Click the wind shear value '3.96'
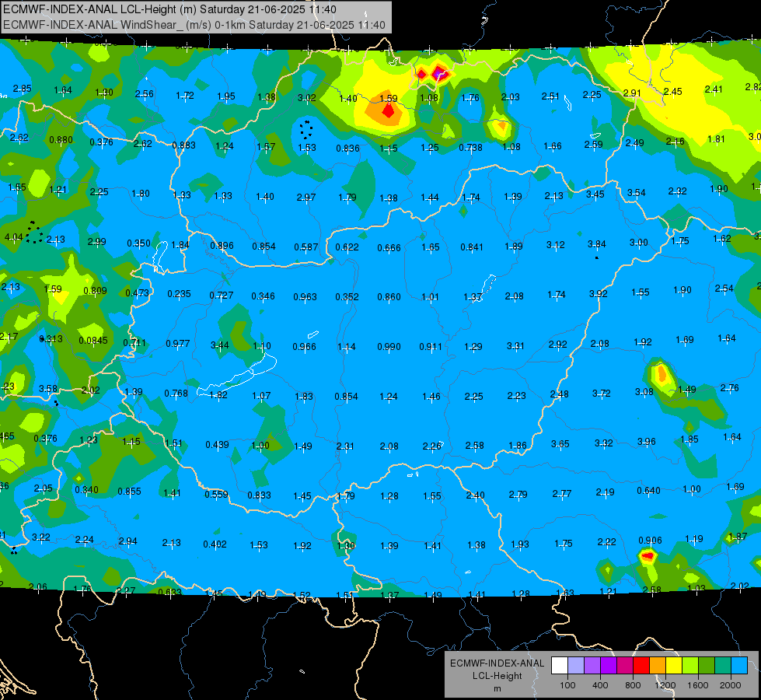 tap(647, 441)
